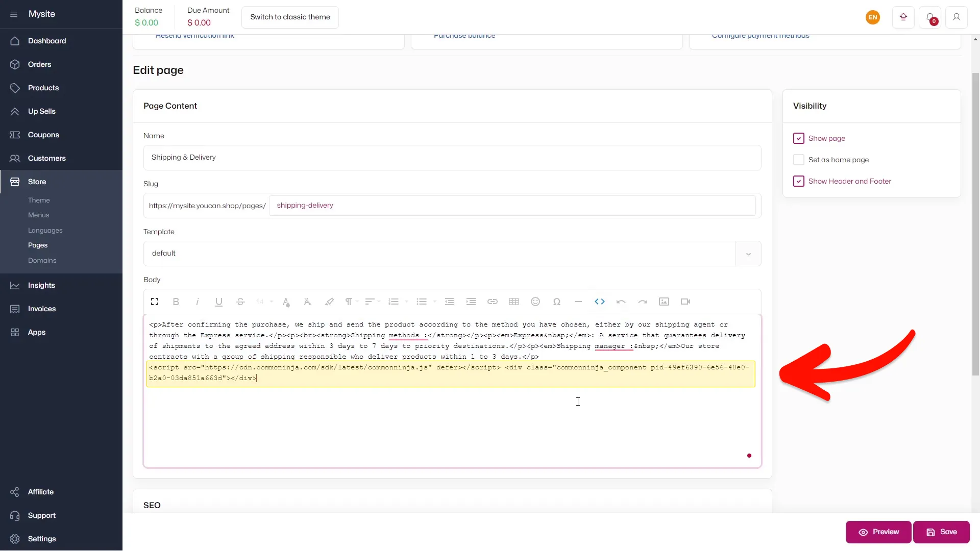Go to Menus under Store
The image size is (980, 551).
pyautogui.click(x=39, y=215)
